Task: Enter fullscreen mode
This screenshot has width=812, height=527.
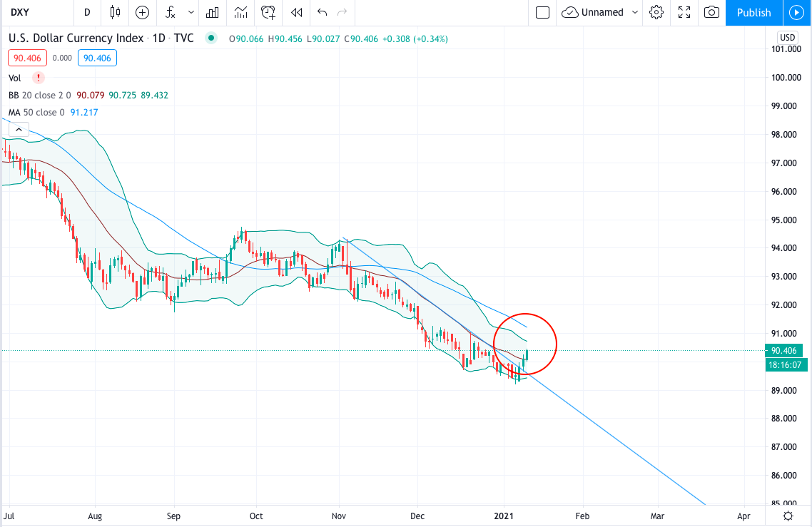Action: (684, 13)
